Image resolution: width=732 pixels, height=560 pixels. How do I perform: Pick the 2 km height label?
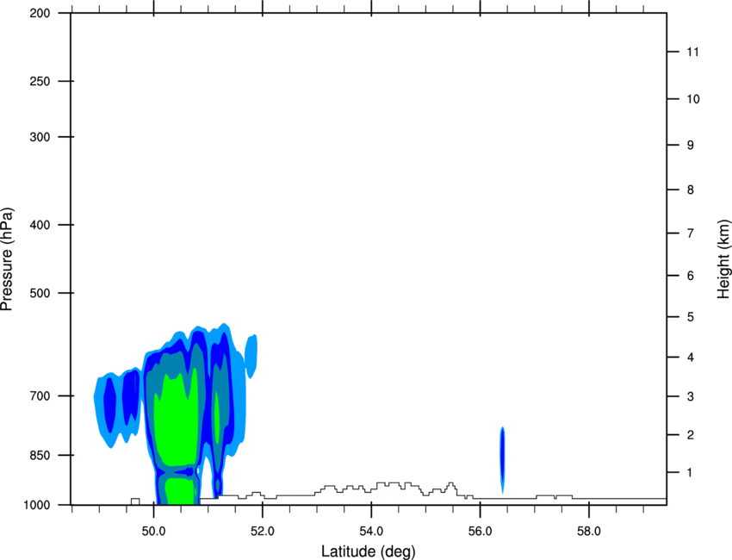point(691,435)
